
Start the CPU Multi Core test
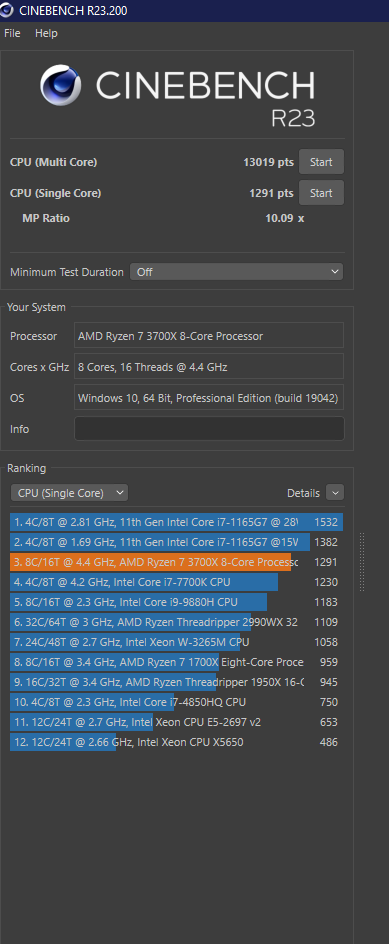pyautogui.click(x=321, y=162)
